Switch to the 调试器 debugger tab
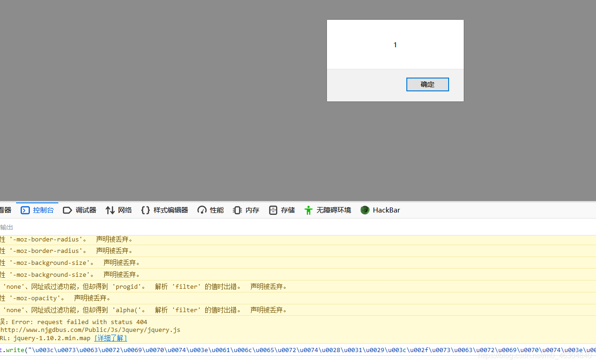This screenshot has height=364, width=596. point(79,210)
